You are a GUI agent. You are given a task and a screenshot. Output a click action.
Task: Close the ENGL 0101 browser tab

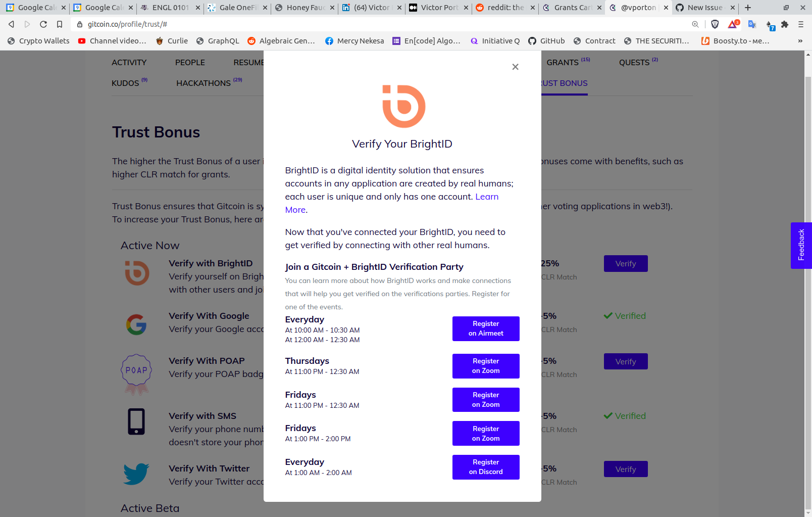[x=197, y=8]
